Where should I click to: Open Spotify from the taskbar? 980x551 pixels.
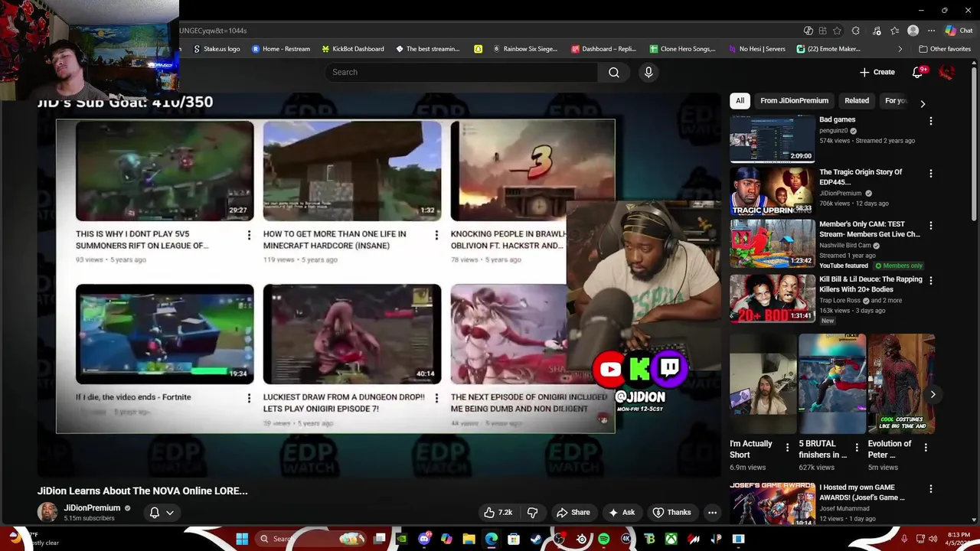(x=603, y=539)
